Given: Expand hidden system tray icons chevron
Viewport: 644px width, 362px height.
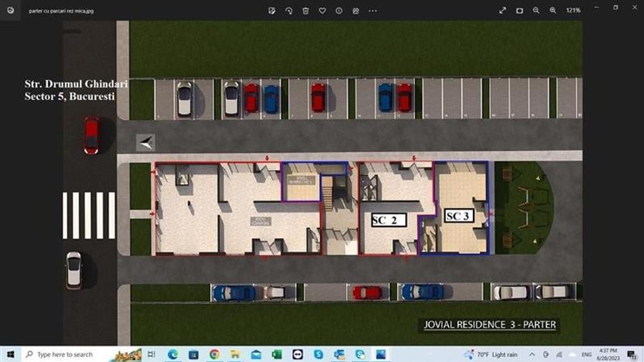Looking at the screenshot, I should click(532, 354).
